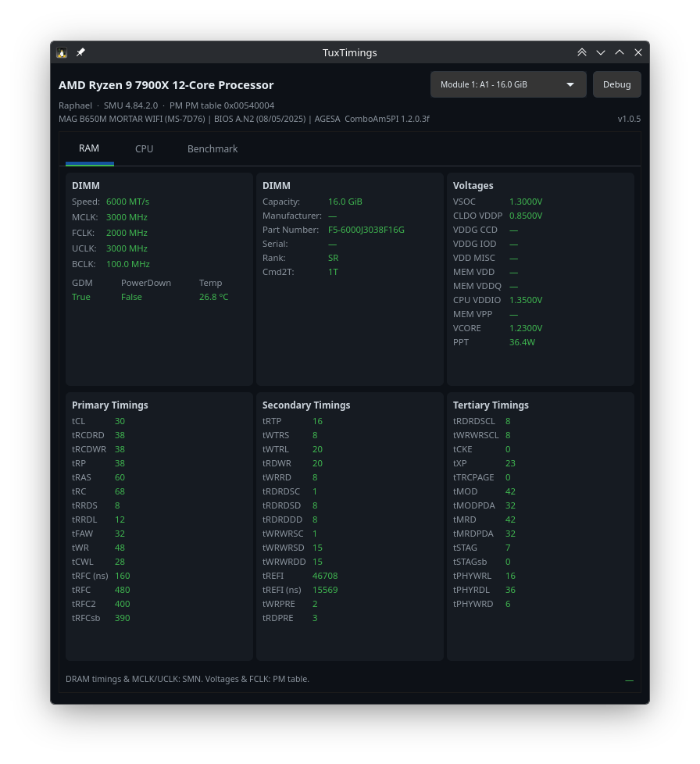
Task: Click the tSTAG value 7
Action: pos(508,548)
